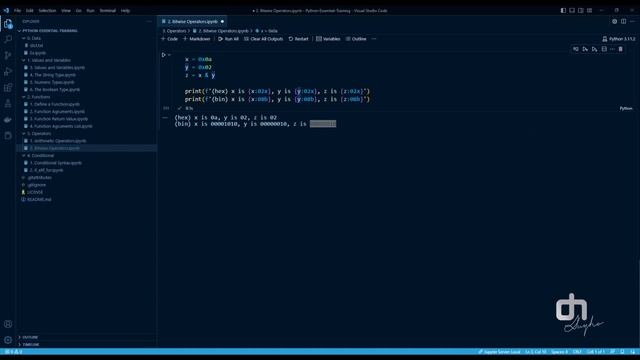Open the Source Control view

tap(8, 56)
